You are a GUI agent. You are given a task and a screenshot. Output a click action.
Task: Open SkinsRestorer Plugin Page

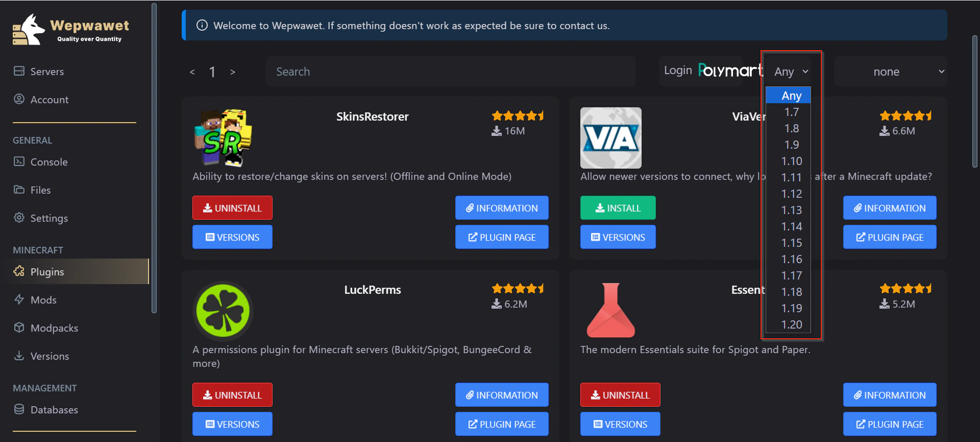[502, 237]
